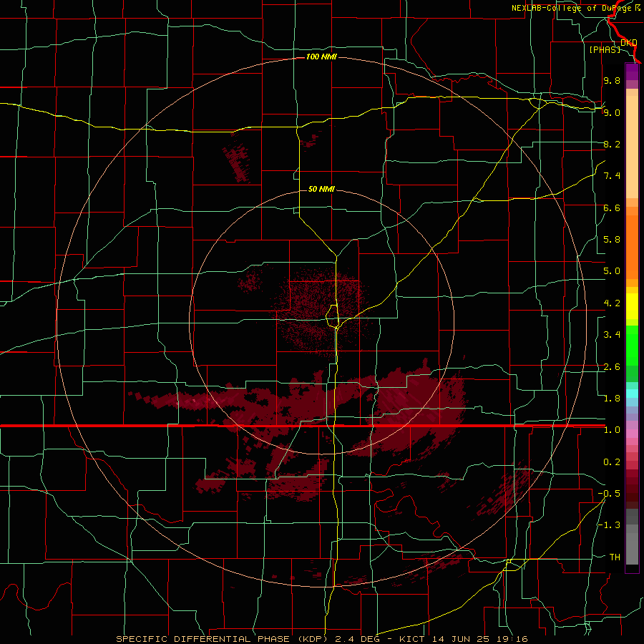Click the 1.8 value on the color scale
Image resolution: width=644 pixels, height=644 pixels.
(612, 399)
